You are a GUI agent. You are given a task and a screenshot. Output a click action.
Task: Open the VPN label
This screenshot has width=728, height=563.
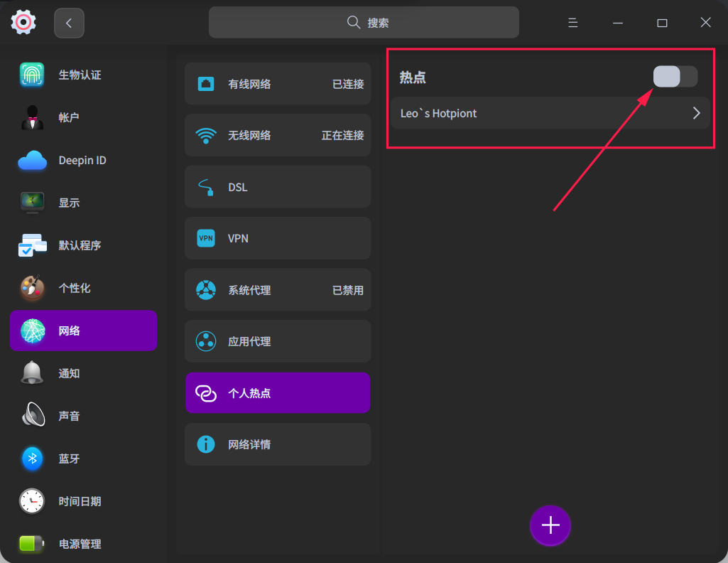238,238
